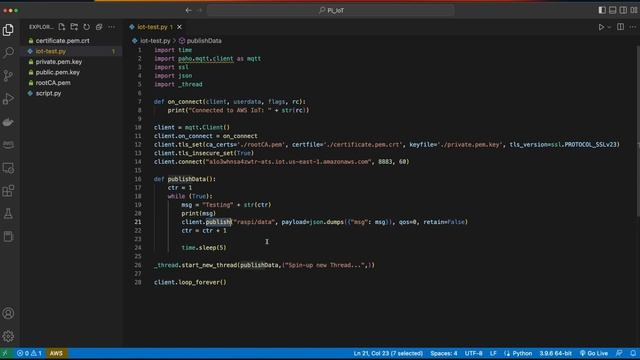This screenshot has height=360, width=640.
Task: Click the PI_IoT command center search box
Action: [x=331, y=10]
